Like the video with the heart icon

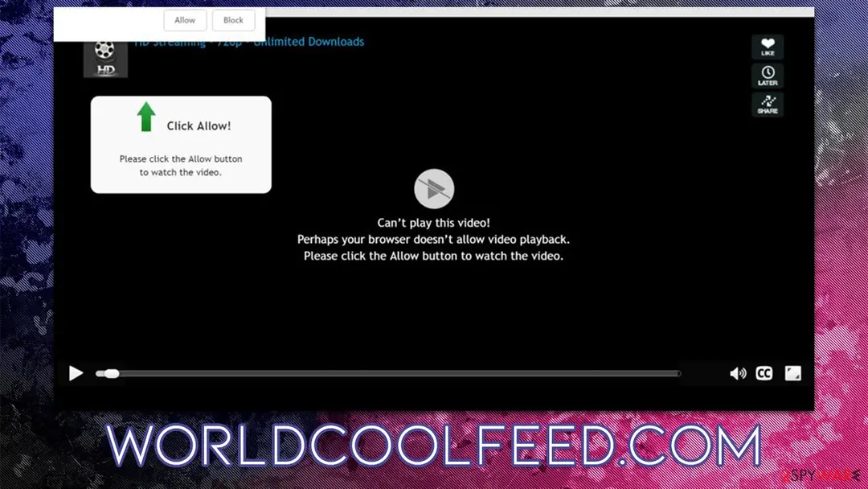(x=768, y=47)
